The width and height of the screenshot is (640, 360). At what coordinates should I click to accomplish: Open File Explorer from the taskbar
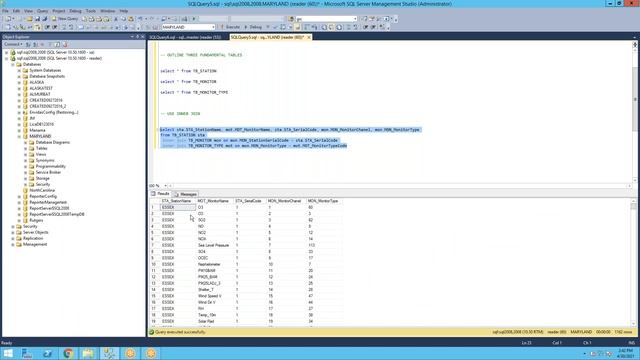tap(88, 353)
